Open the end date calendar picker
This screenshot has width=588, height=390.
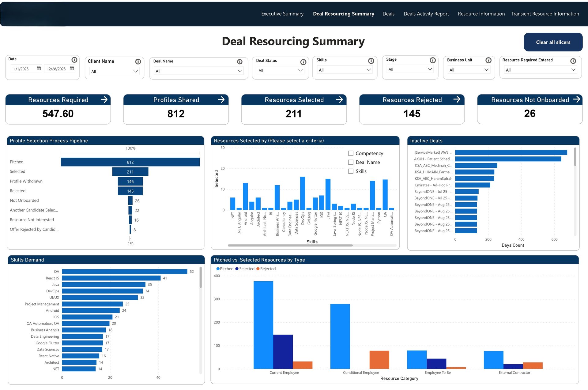pyautogui.click(x=72, y=68)
